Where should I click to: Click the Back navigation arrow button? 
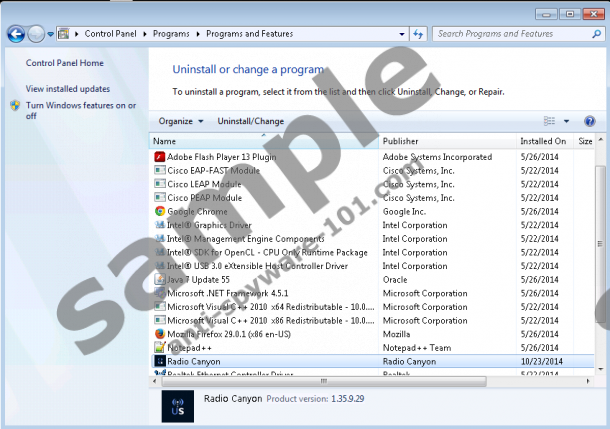click(x=16, y=34)
